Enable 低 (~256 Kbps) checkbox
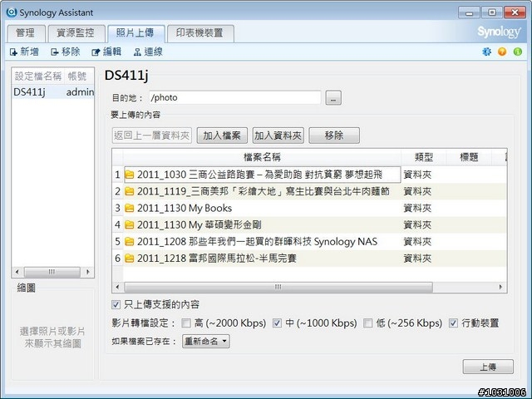 point(367,323)
